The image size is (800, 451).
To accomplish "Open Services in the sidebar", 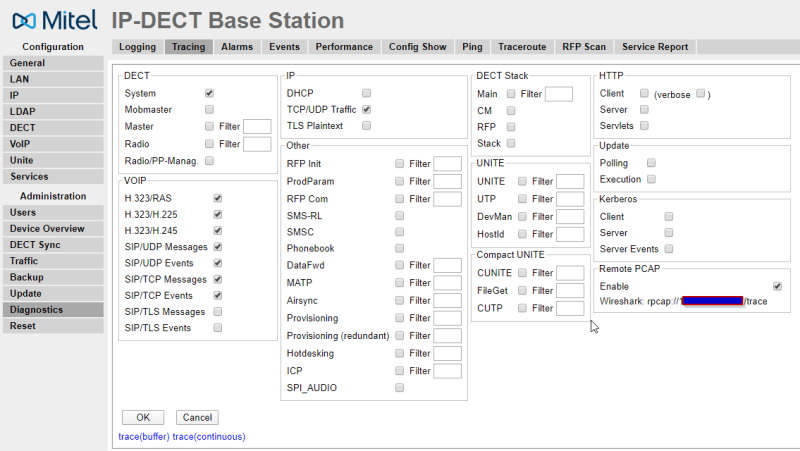I will coord(53,177).
